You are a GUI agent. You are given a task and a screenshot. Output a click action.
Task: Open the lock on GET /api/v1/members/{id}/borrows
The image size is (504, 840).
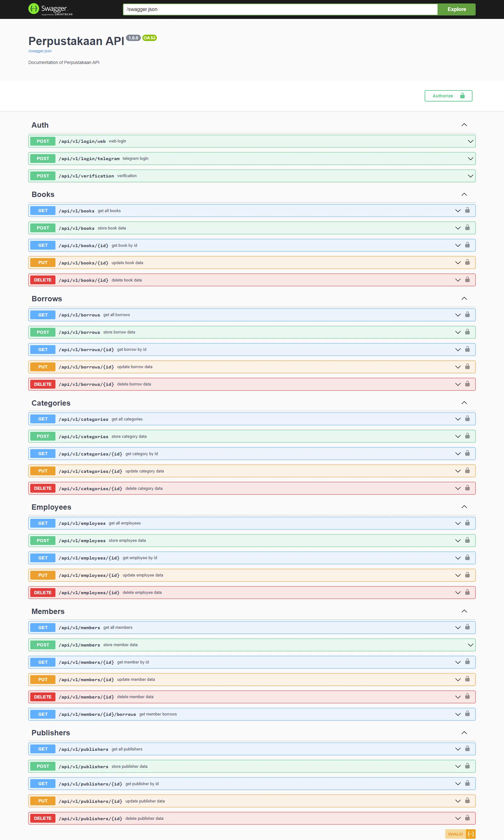(x=467, y=714)
